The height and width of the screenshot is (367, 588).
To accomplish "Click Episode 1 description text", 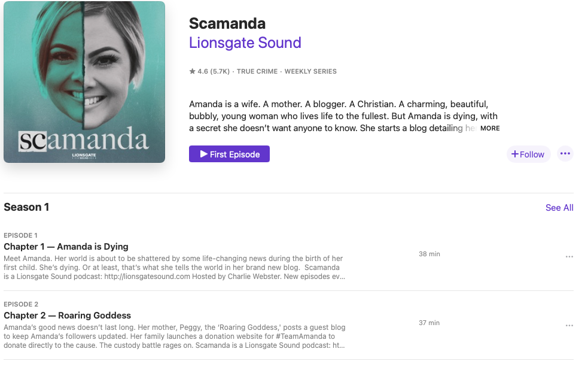I will (x=173, y=268).
